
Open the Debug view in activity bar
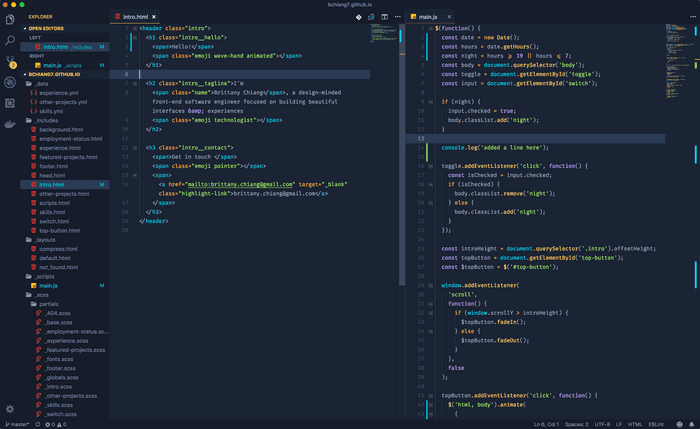[x=10, y=84]
